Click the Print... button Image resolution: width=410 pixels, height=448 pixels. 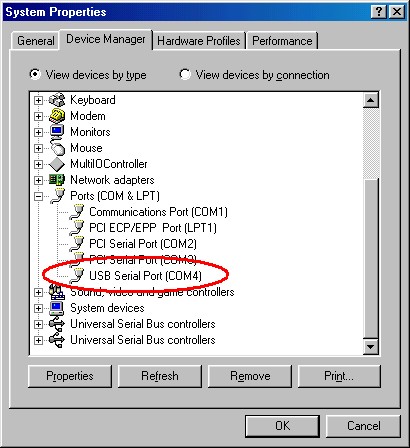(x=339, y=376)
